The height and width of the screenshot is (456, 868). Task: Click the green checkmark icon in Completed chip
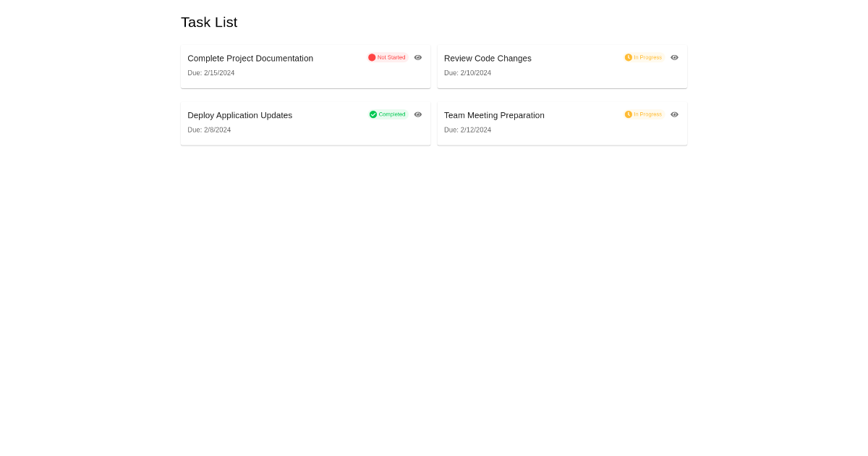pyautogui.click(x=373, y=114)
